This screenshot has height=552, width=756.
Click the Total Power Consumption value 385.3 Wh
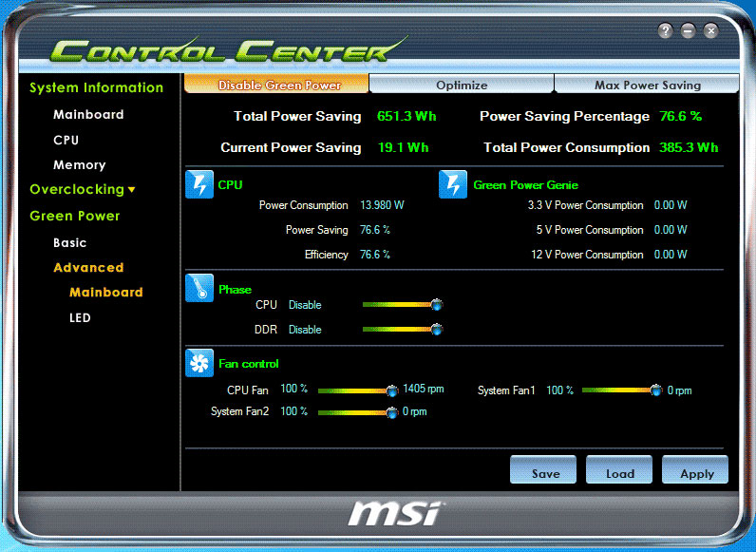(689, 147)
